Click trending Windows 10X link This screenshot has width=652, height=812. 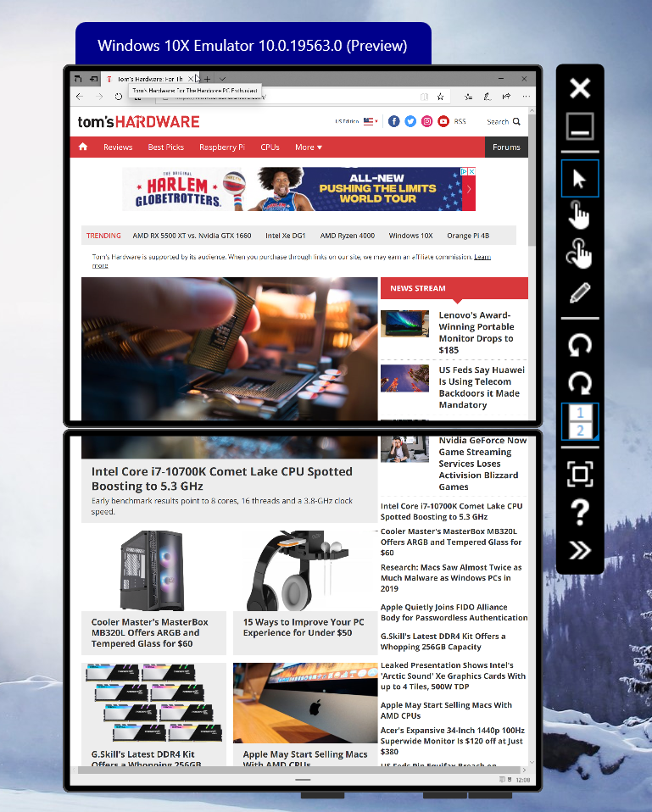[410, 236]
